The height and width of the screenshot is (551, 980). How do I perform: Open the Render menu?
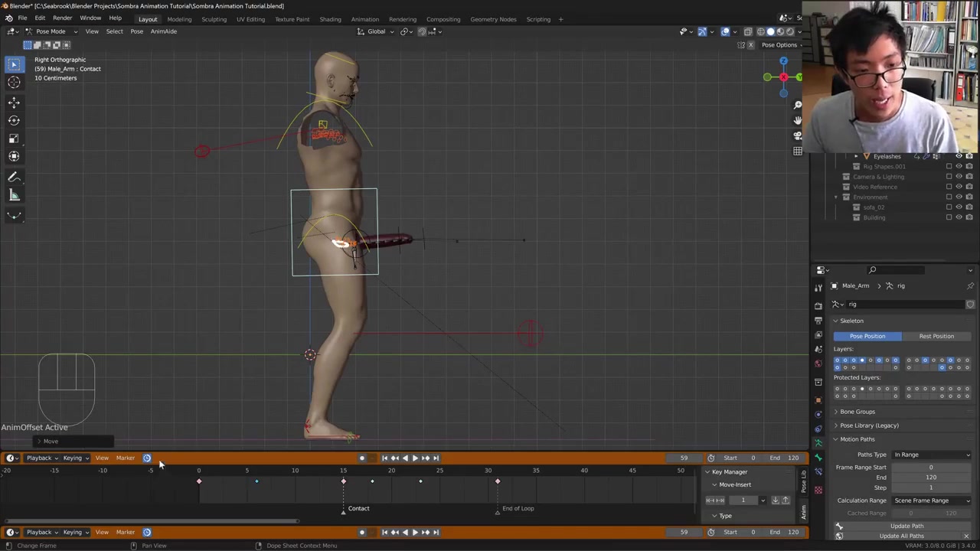[x=62, y=18]
